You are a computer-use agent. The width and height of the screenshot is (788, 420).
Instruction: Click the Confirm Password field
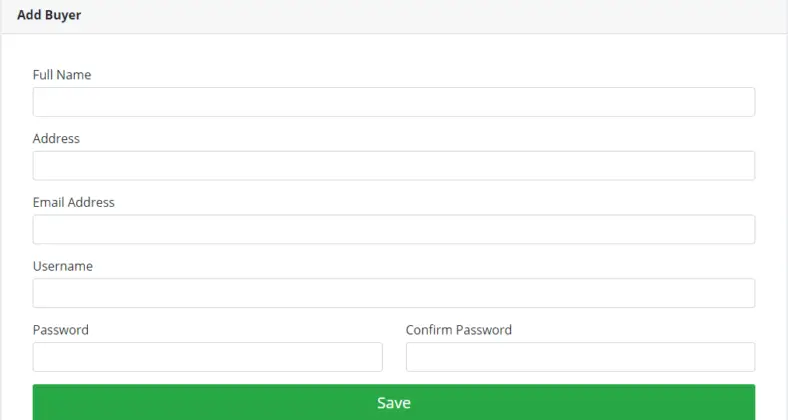pyautogui.click(x=580, y=357)
